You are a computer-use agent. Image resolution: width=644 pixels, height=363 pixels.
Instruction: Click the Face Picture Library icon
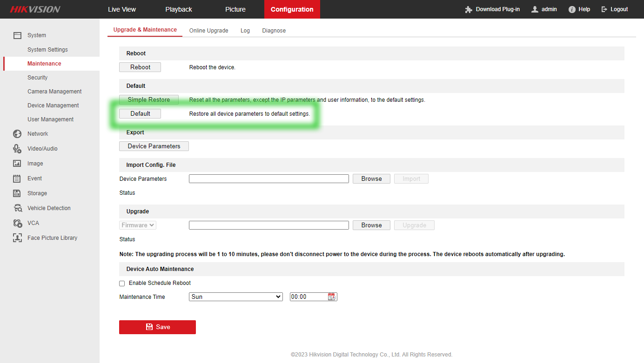17,238
